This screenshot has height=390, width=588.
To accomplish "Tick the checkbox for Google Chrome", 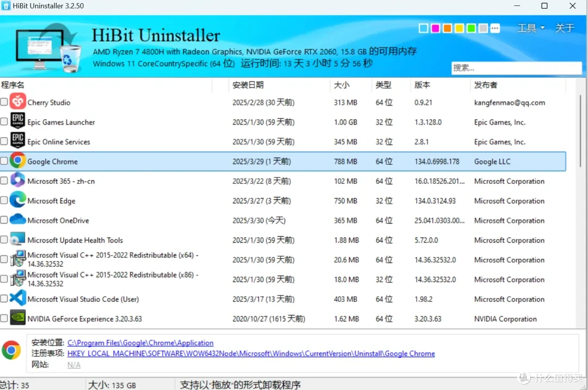I will coord(4,160).
